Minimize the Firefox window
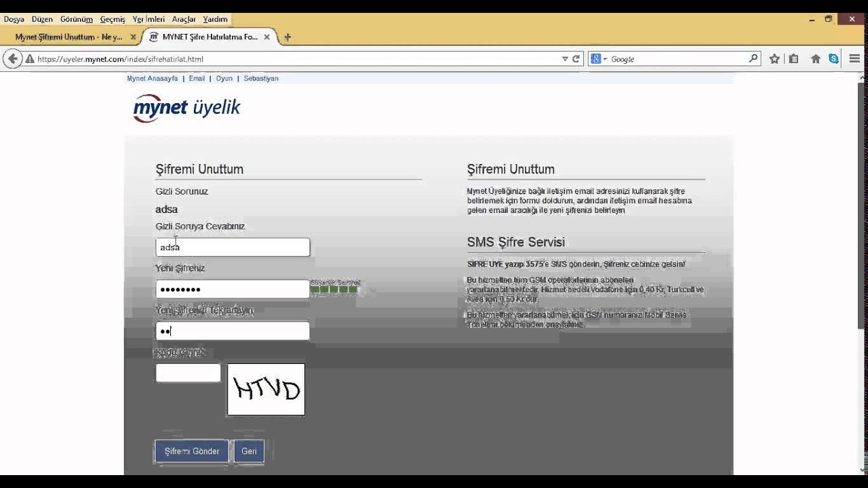The height and width of the screenshot is (488, 868). (812, 20)
